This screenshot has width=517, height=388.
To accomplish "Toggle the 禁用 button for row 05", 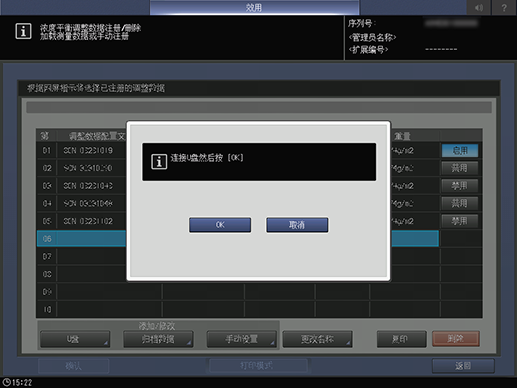I will point(460,221).
